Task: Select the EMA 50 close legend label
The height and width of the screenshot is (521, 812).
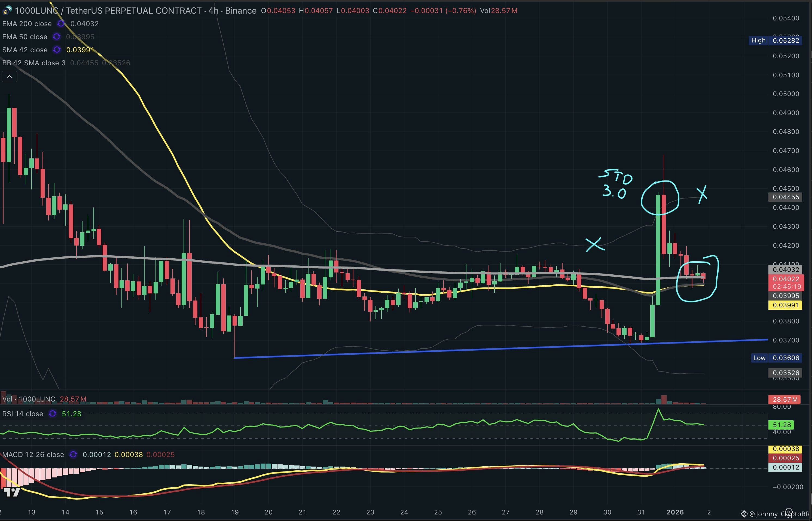Action: (x=25, y=36)
